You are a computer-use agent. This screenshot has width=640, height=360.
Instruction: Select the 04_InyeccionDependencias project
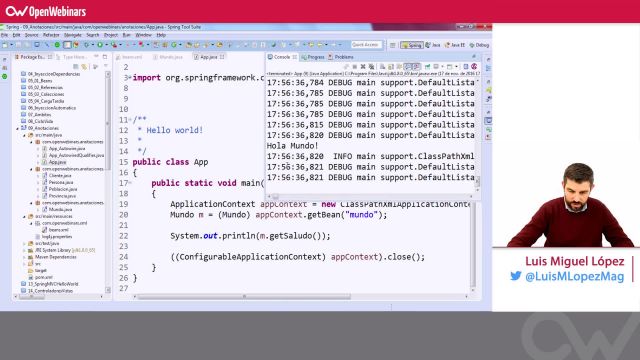pos(50,74)
